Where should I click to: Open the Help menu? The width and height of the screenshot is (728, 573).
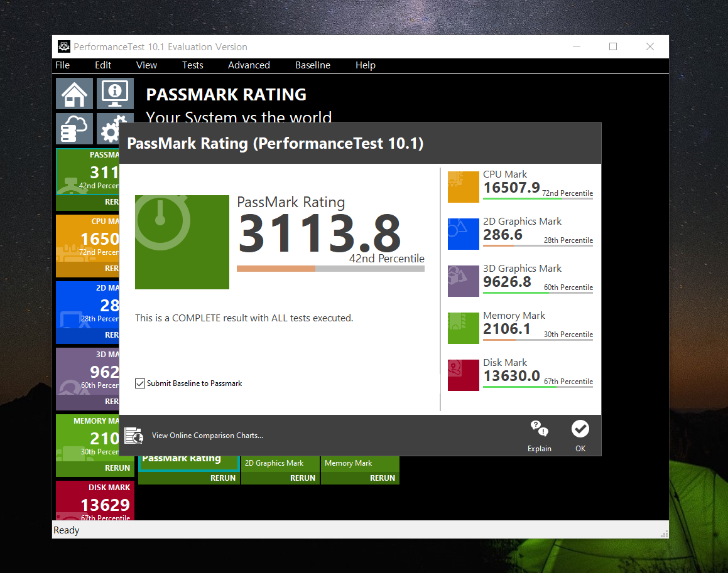[366, 65]
